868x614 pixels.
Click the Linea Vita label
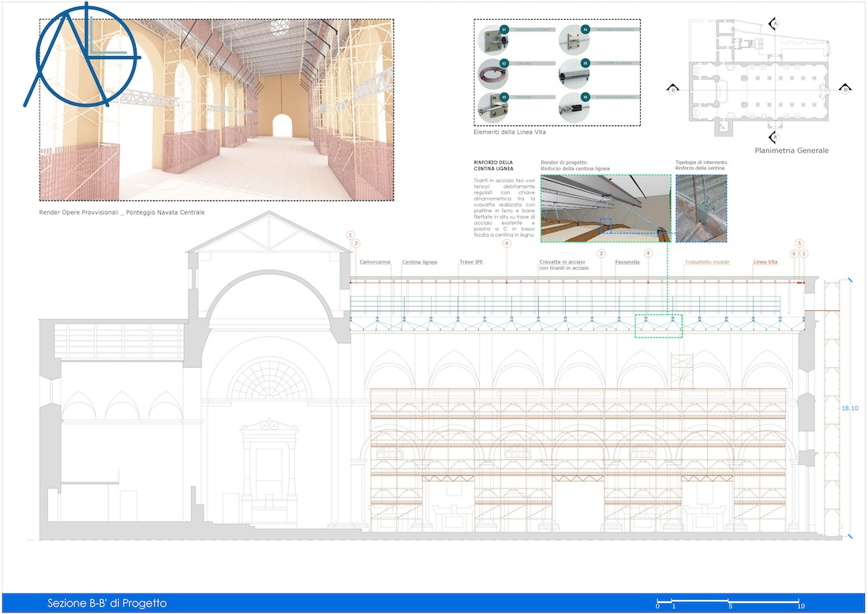click(765, 262)
